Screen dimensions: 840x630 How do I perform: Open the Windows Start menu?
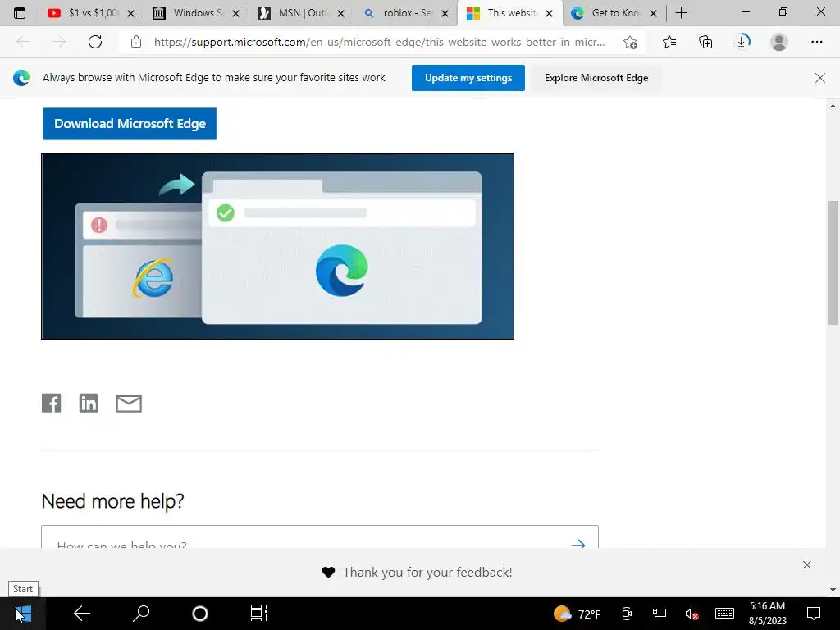(23, 614)
